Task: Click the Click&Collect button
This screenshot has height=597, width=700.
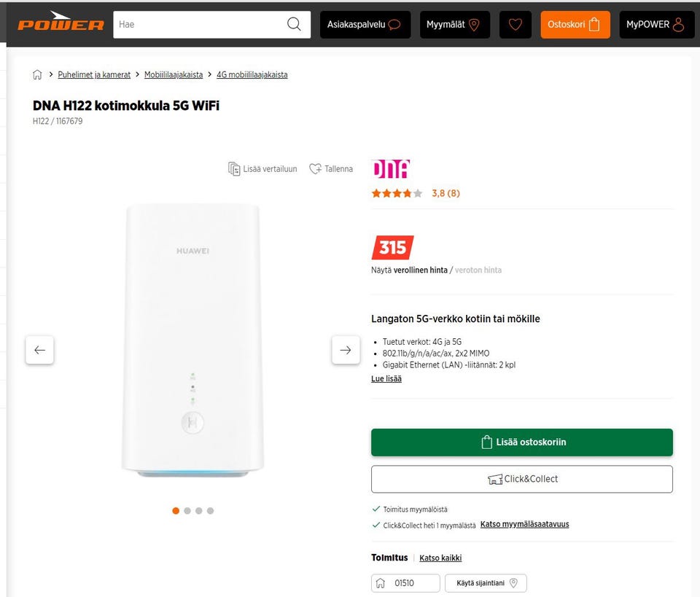Action: [x=522, y=479]
